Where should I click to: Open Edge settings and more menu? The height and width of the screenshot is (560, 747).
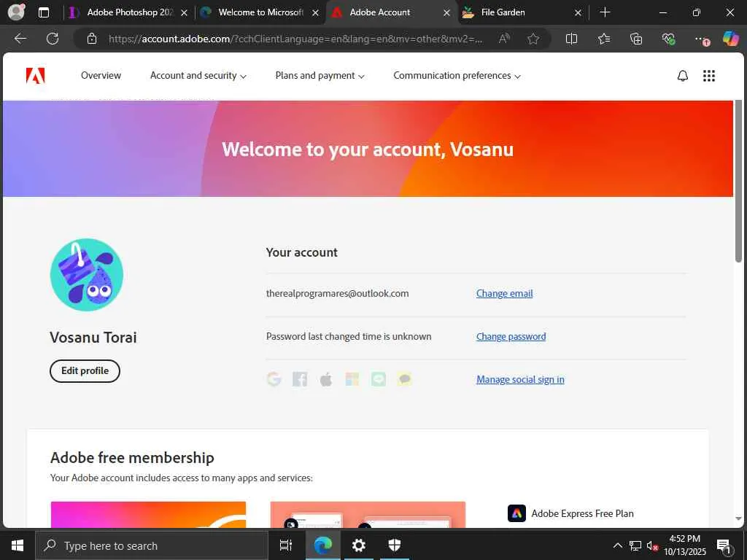click(x=701, y=39)
